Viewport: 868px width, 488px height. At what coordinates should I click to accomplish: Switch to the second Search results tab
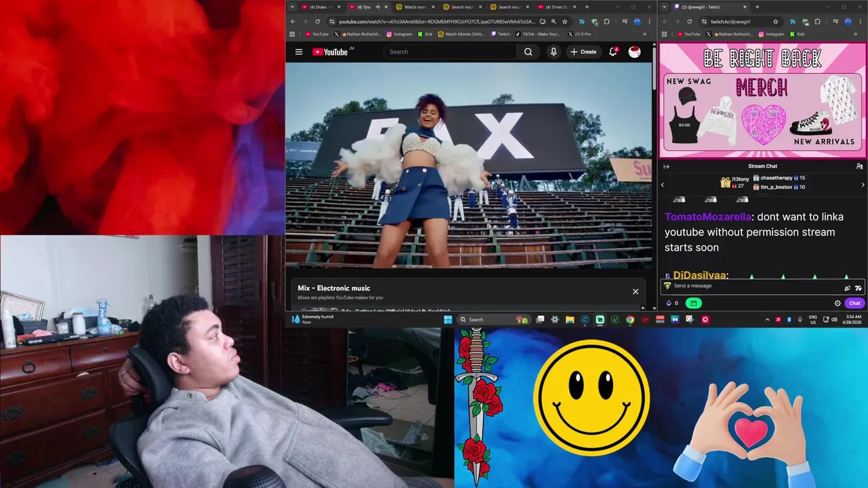[x=509, y=7]
